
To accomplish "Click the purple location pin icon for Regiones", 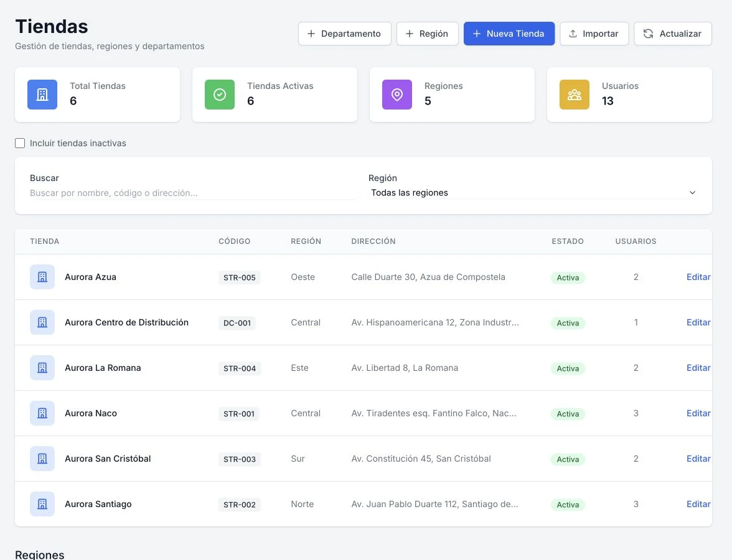I will coord(397,95).
